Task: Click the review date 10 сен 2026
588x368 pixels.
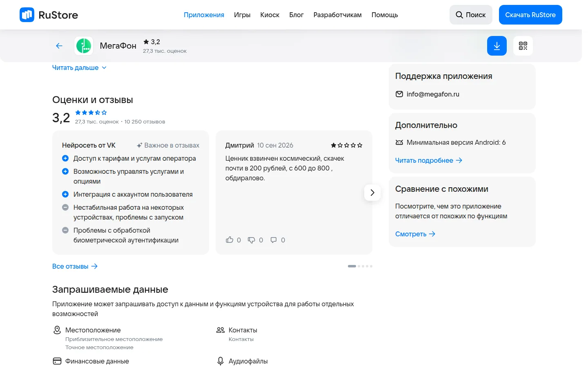Action: (x=275, y=145)
